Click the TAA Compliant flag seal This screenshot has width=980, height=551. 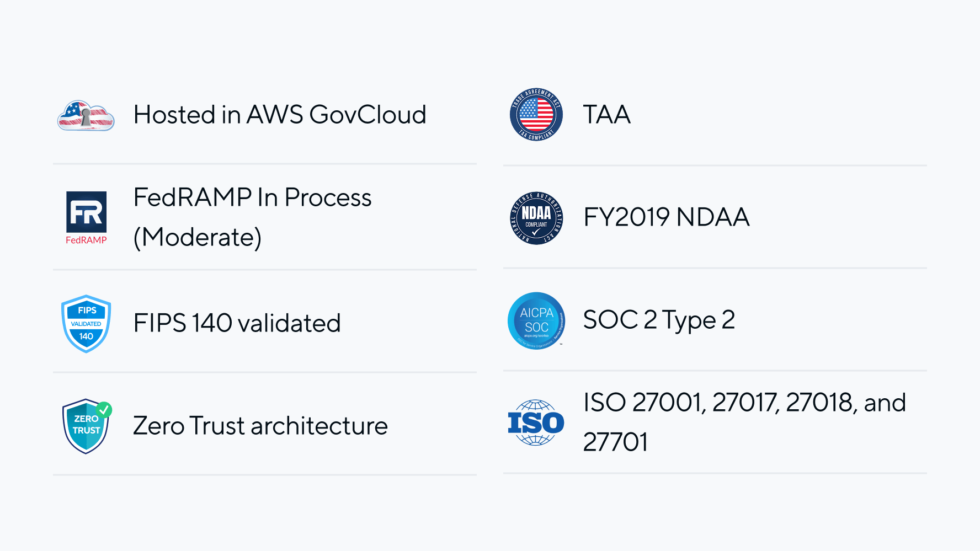(536, 115)
